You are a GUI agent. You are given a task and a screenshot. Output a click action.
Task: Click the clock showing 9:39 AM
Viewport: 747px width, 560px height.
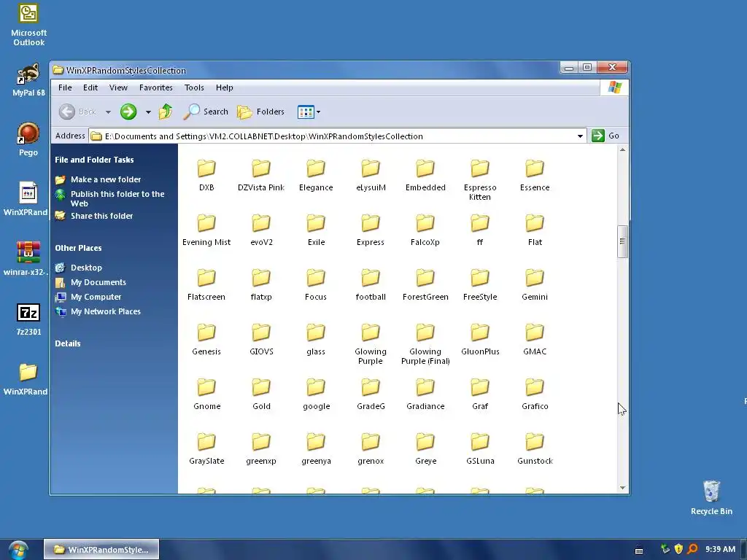(720, 550)
